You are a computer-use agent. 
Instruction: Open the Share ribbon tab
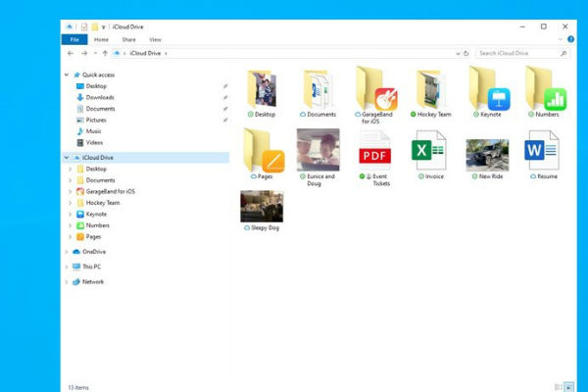tap(128, 39)
